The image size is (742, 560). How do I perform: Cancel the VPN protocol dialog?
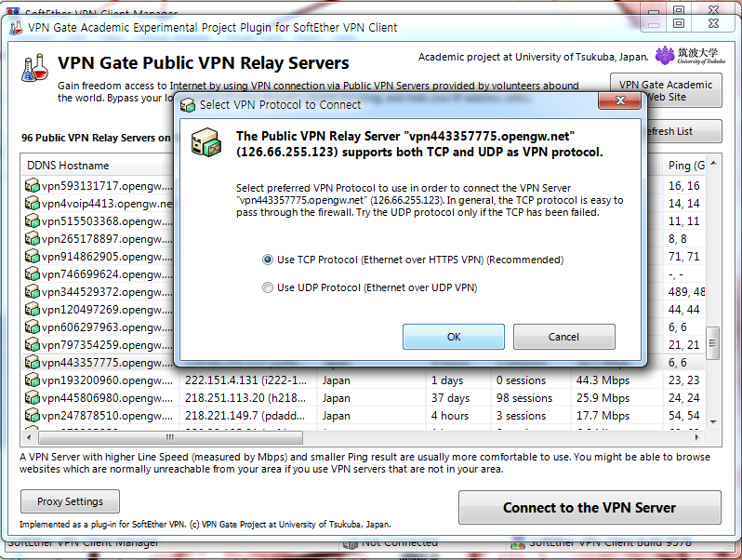[564, 337]
